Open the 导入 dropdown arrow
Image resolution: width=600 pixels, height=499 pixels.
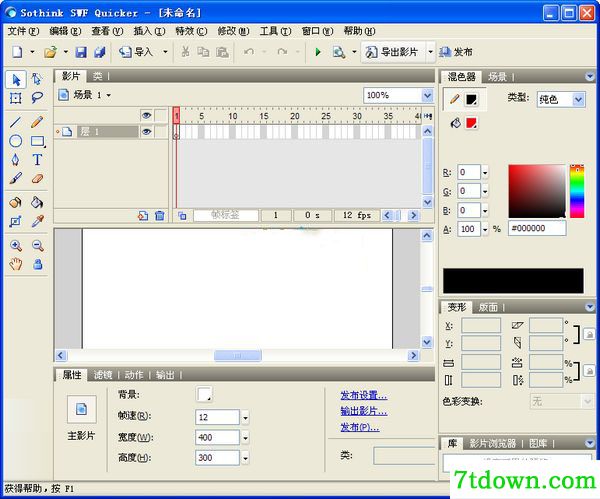165,52
